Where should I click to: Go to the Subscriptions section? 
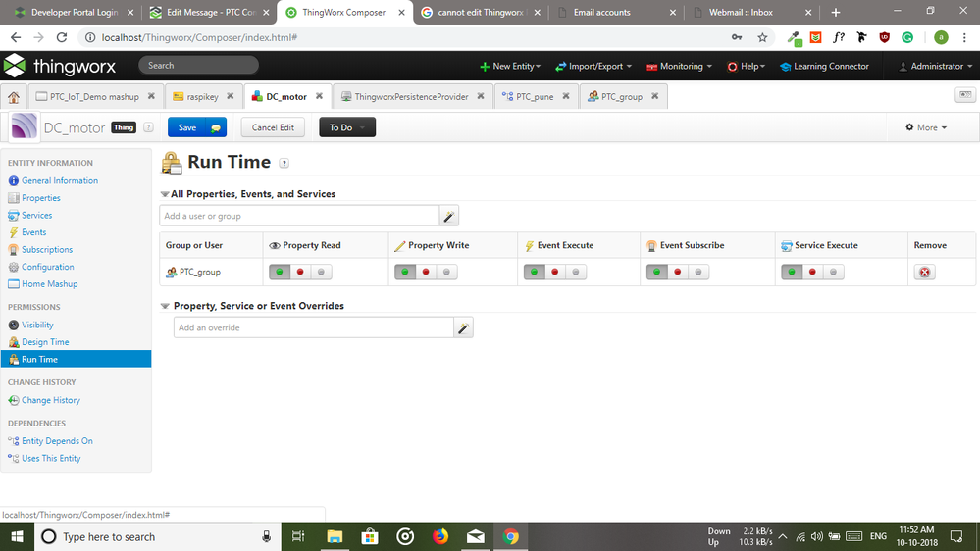(47, 250)
